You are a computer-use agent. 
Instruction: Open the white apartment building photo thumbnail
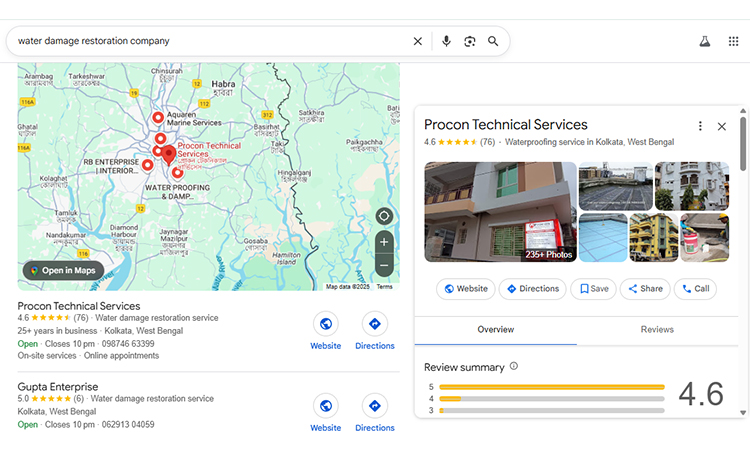coord(692,186)
